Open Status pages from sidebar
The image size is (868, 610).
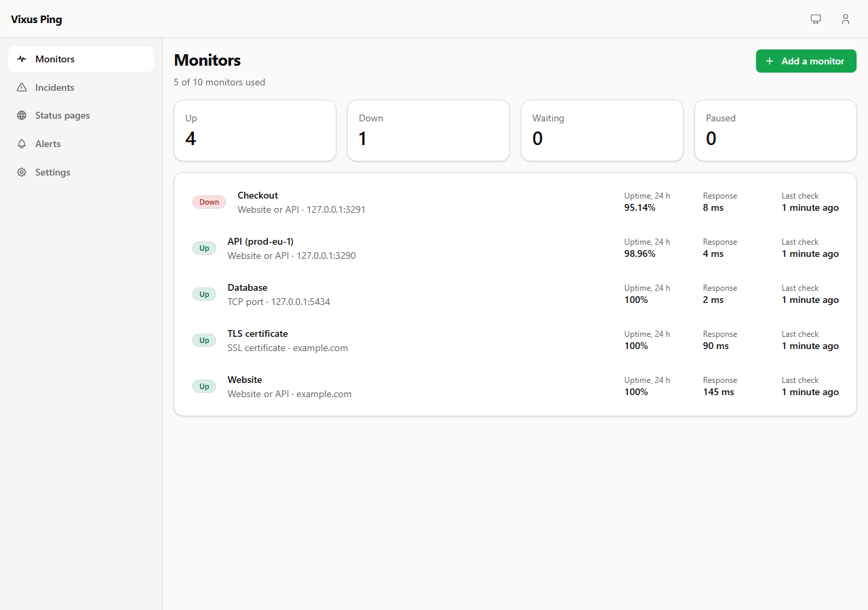point(81,115)
